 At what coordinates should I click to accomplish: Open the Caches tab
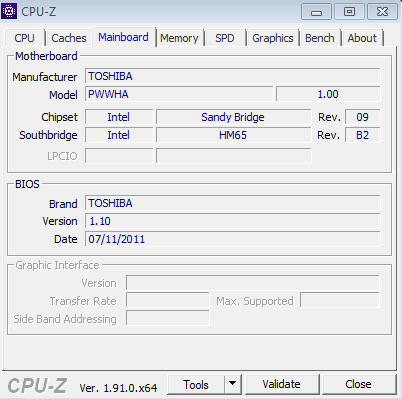[69, 38]
